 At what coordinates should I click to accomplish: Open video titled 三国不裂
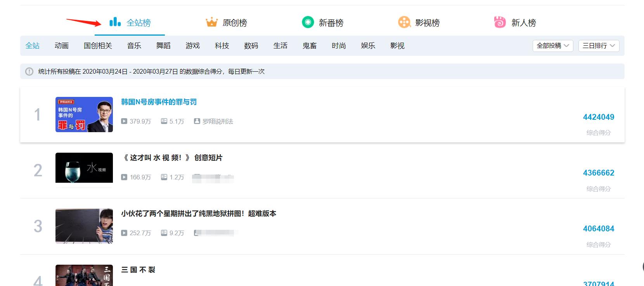pyautogui.click(x=138, y=270)
